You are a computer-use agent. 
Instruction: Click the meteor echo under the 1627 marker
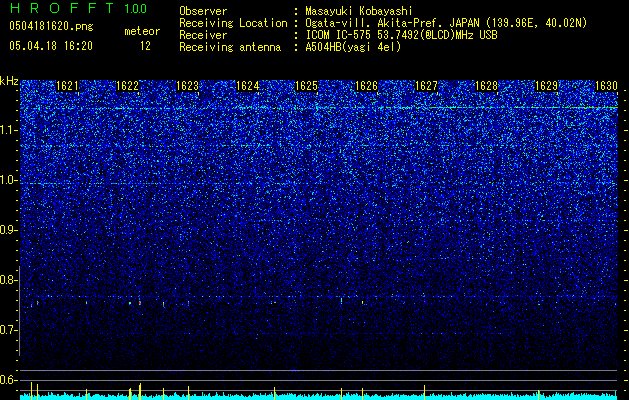[424, 300]
